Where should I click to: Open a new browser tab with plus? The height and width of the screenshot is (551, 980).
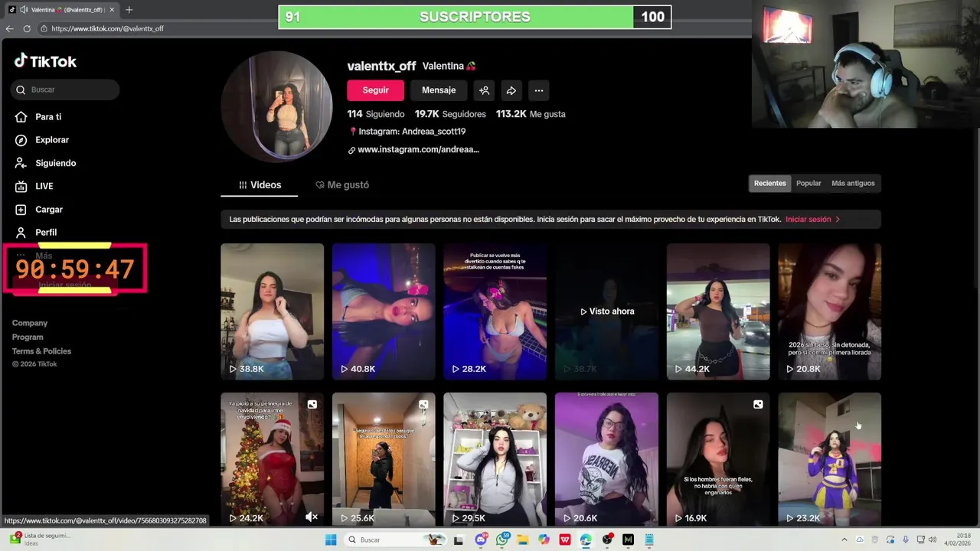129,10
